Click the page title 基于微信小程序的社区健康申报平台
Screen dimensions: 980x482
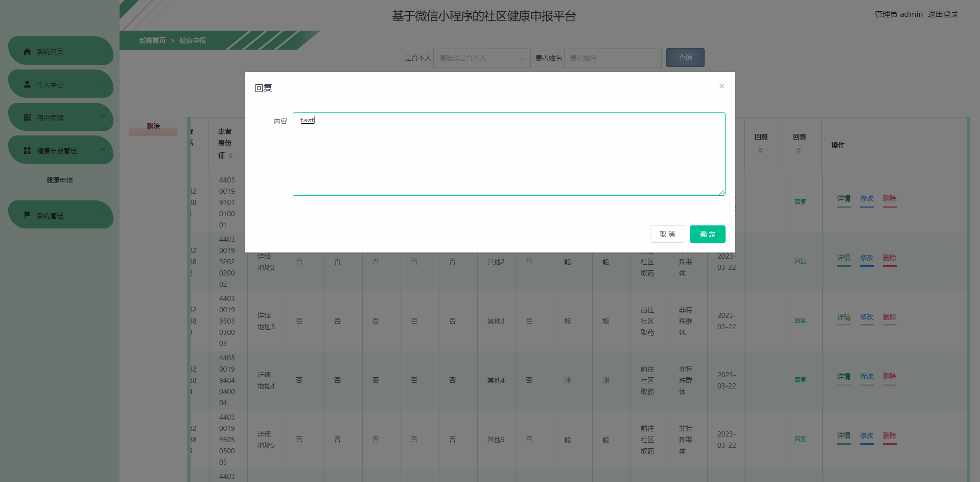(484, 16)
